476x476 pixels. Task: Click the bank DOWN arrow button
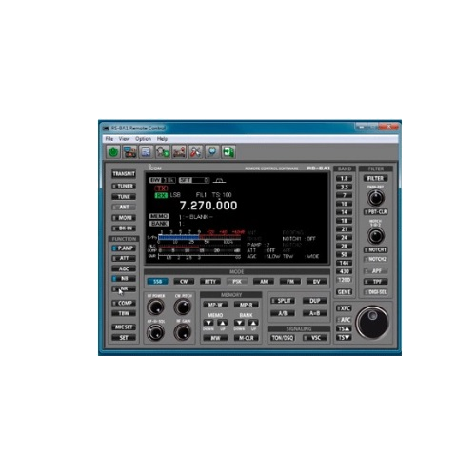pos(239,323)
